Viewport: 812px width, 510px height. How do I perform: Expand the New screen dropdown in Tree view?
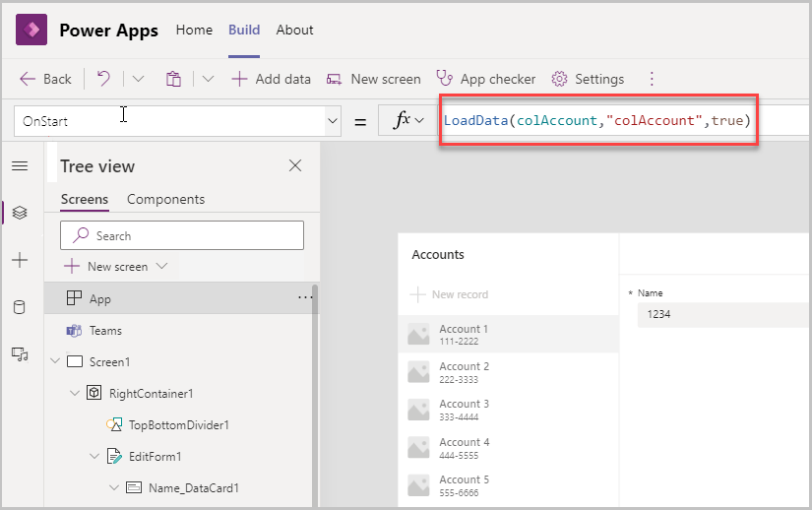pos(162,266)
